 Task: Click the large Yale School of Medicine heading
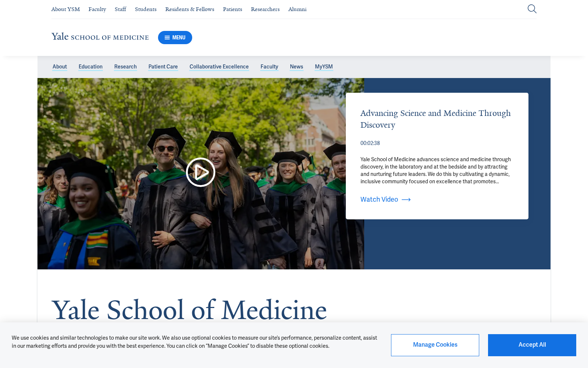189,310
